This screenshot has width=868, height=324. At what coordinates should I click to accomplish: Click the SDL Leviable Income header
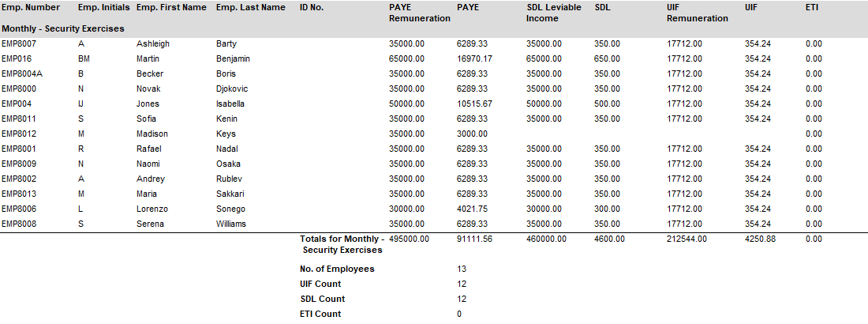553,13
